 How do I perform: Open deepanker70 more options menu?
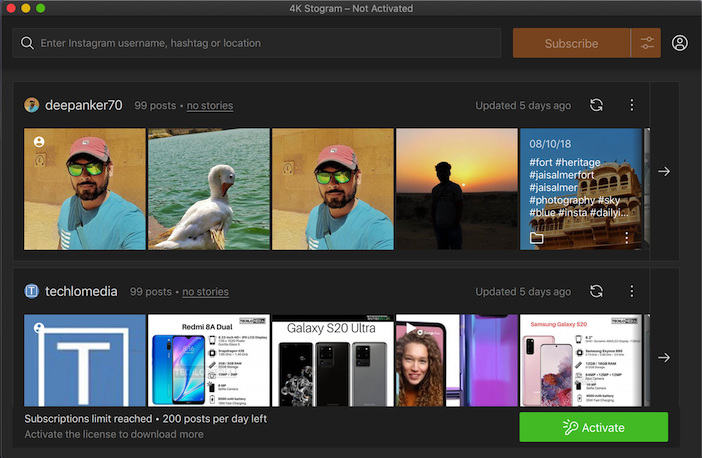click(632, 105)
